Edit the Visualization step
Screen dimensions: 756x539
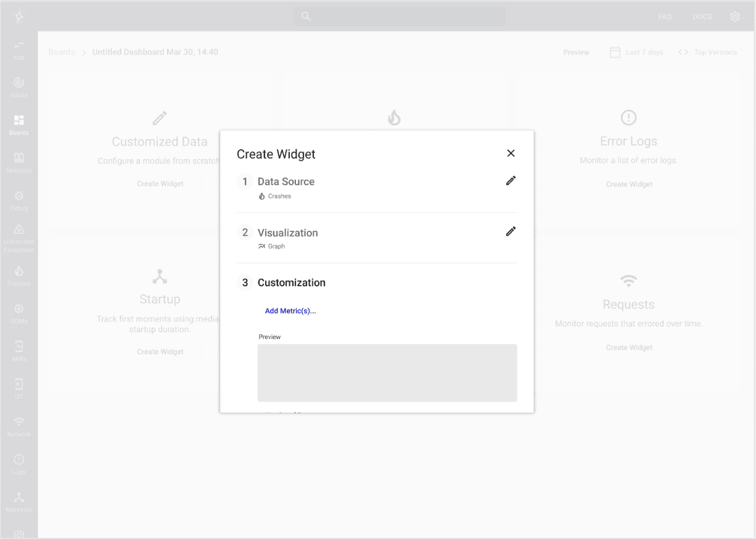point(511,231)
